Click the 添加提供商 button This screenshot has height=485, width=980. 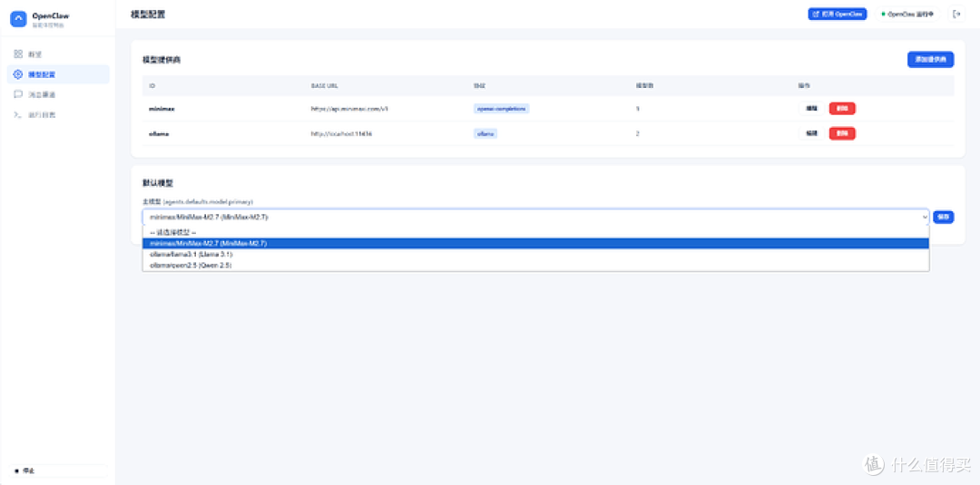pos(931,59)
